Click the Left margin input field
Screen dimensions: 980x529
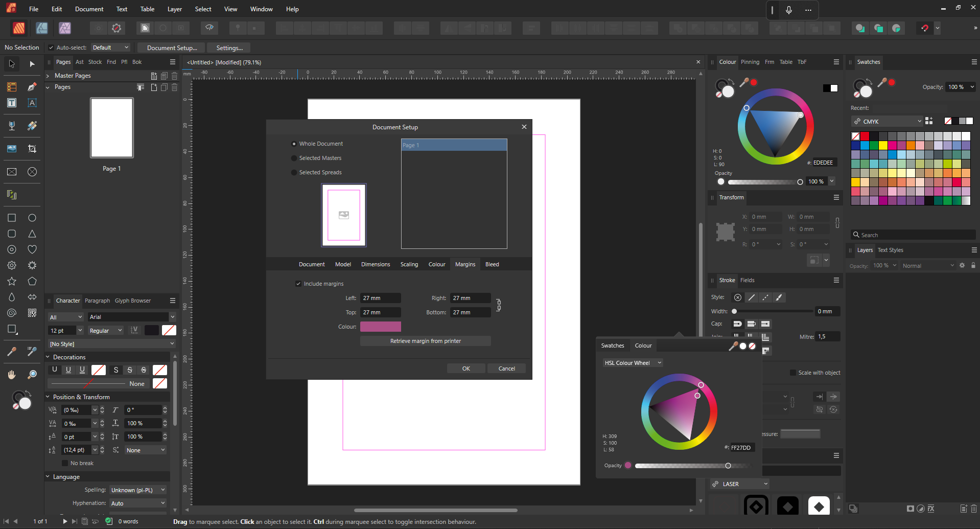(x=381, y=298)
